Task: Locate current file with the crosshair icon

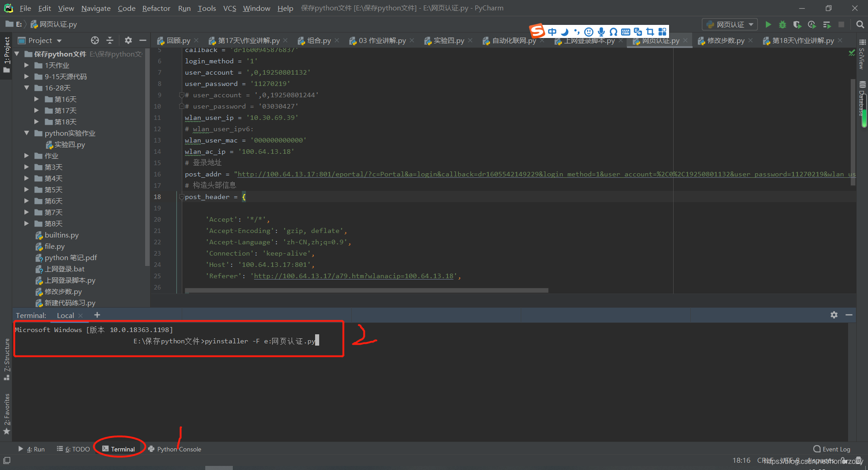Action: coord(94,40)
